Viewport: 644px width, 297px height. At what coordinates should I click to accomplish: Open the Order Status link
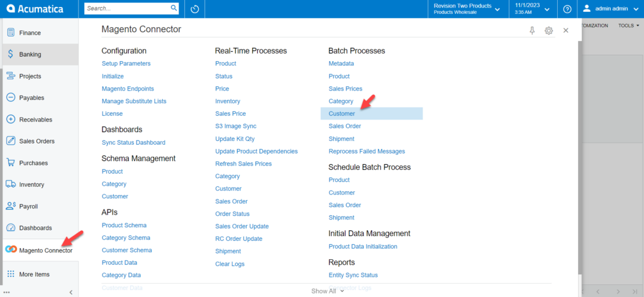tap(232, 213)
